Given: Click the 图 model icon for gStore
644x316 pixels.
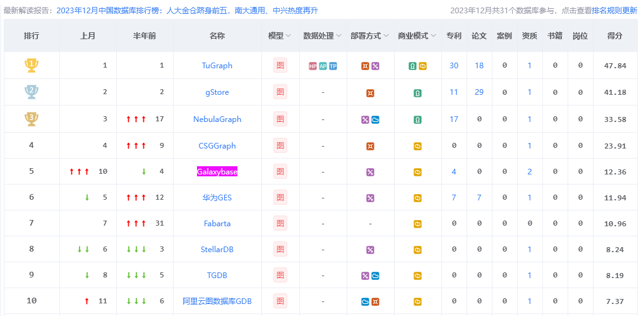Looking at the screenshot, I should 280,92.
